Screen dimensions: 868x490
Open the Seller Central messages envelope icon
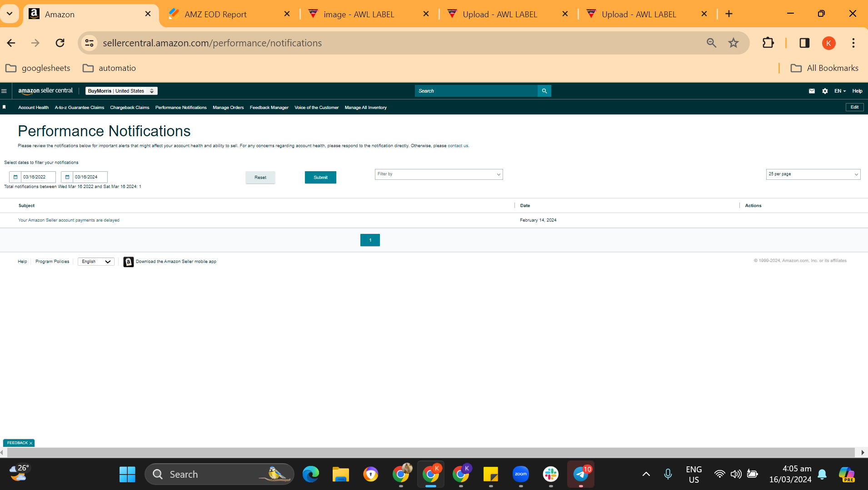(x=812, y=91)
